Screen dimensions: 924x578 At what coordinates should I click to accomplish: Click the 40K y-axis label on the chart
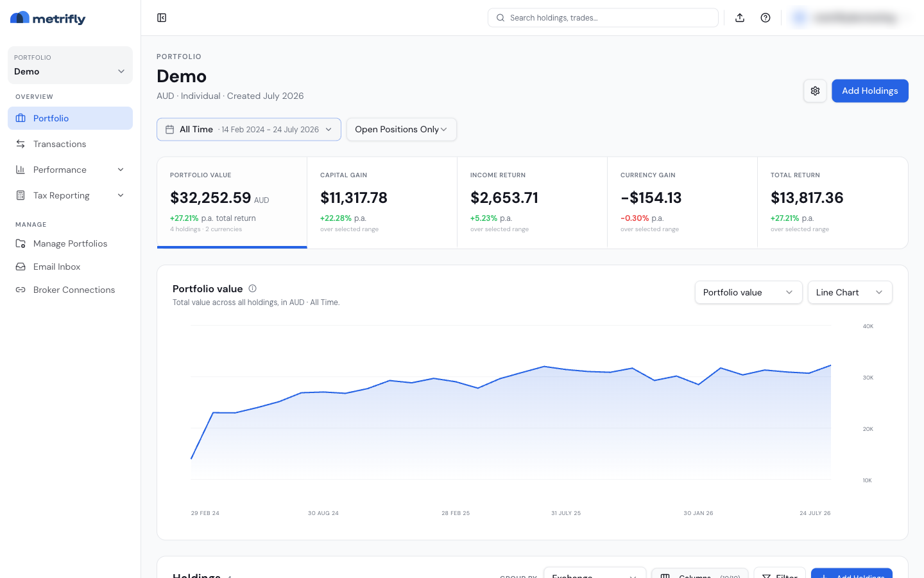coord(868,326)
